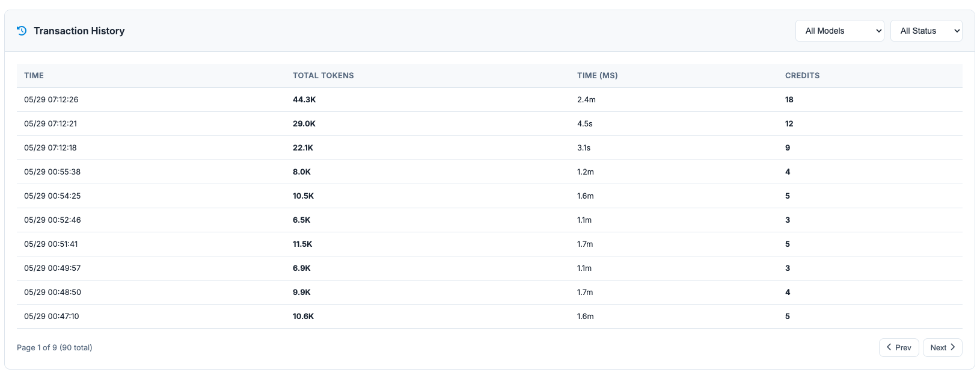Open the All Status dropdown
Viewport: 980px width, 375px height.
coord(926,31)
